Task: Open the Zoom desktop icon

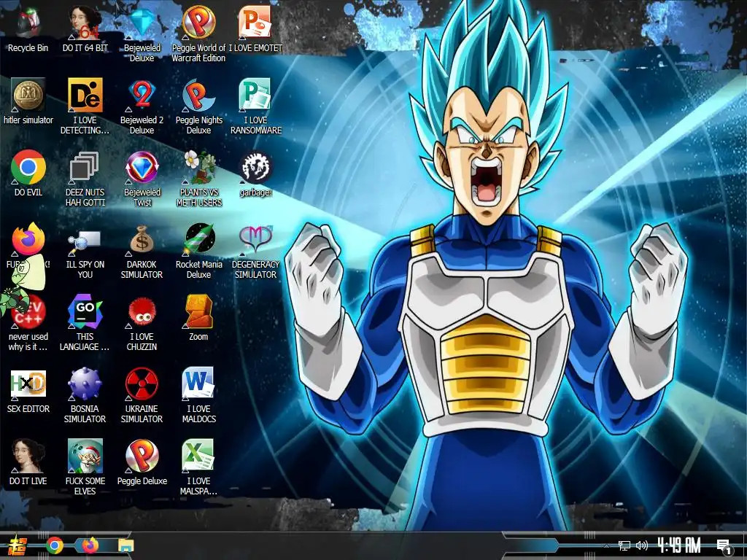Action: point(198,318)
